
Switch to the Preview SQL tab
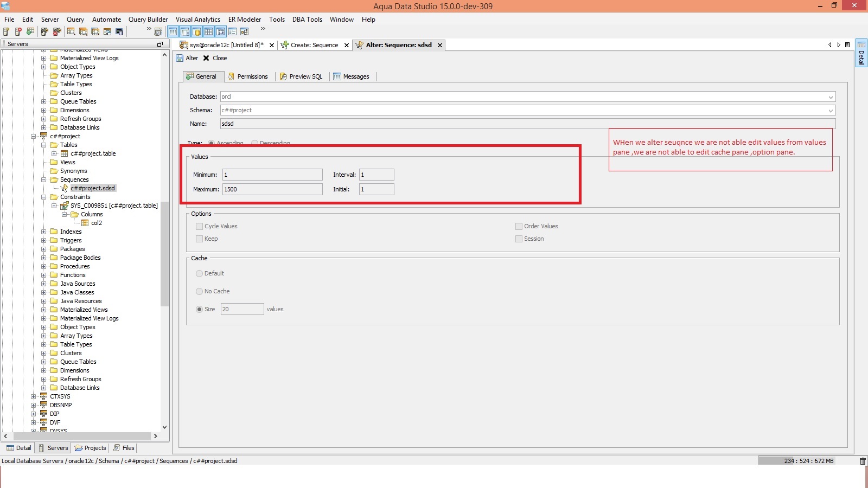[301, 76]
